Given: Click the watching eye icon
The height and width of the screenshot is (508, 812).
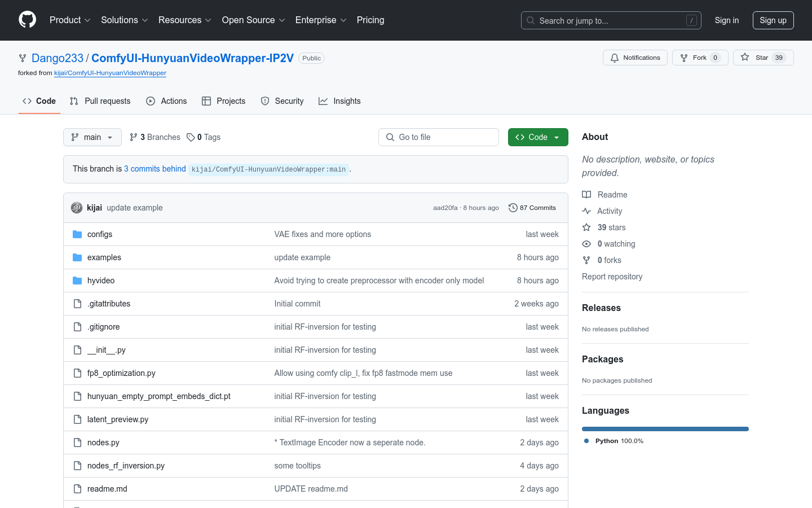Looking at the screenshot, I should point(586,244).
